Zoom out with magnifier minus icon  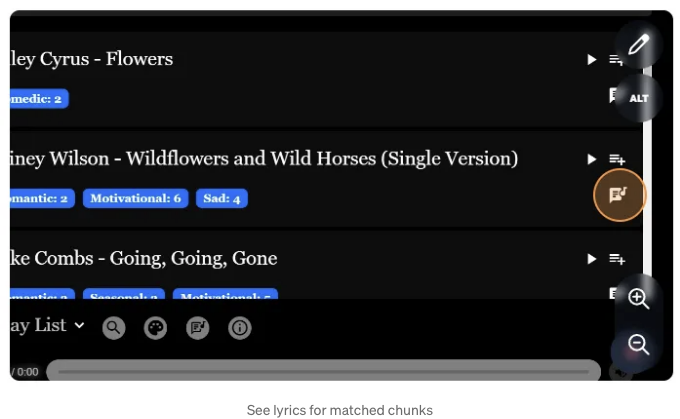coord(638,345)
